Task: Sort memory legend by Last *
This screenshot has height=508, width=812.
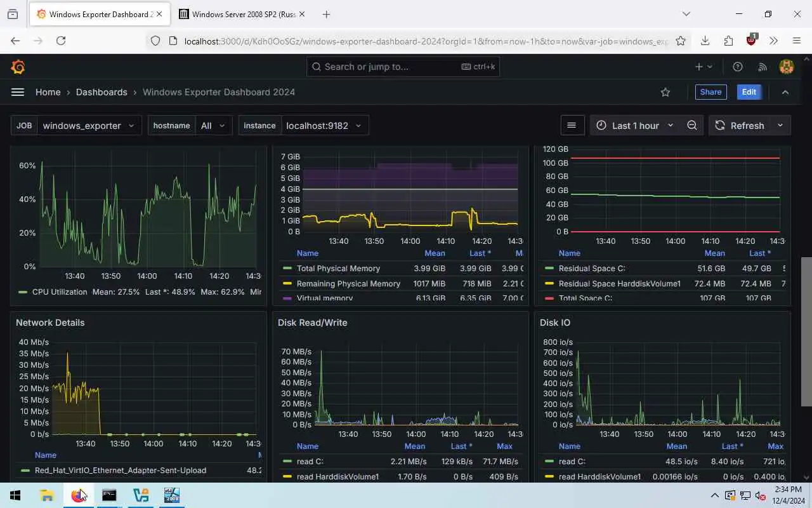Action: [480, 253]
